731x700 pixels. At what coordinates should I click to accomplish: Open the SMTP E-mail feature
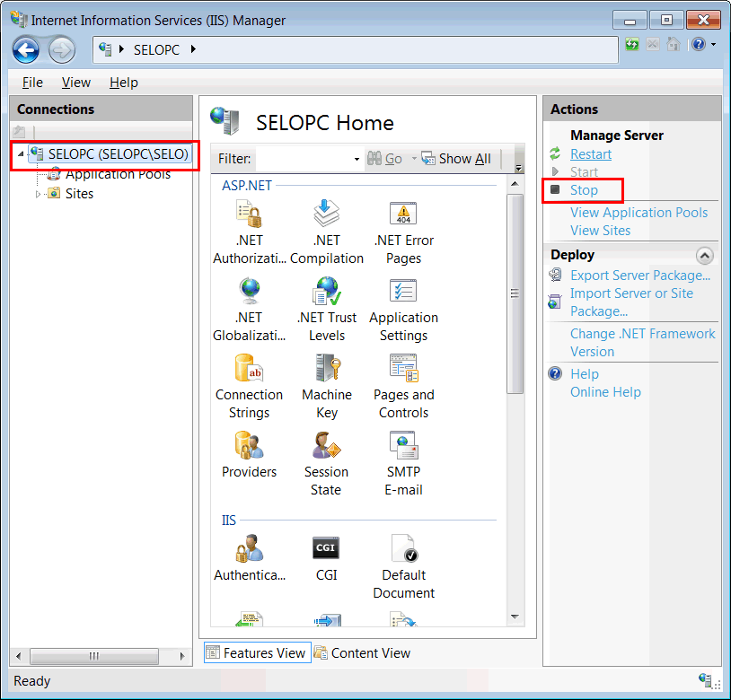(x=404, y=463)
